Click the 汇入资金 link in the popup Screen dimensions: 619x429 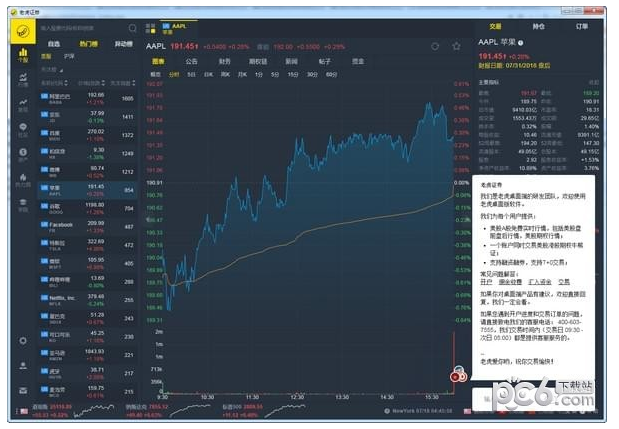click(x=540, y=282)
